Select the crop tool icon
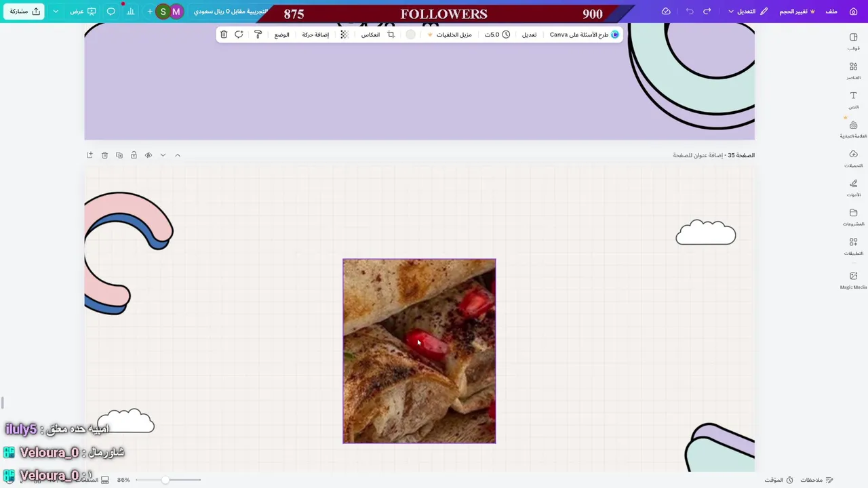The image size is (868, 488). coord(391,35)
